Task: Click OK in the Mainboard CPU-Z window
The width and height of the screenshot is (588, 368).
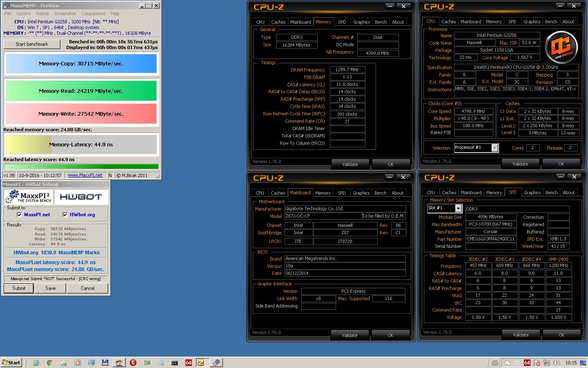Action: [390, 335]
